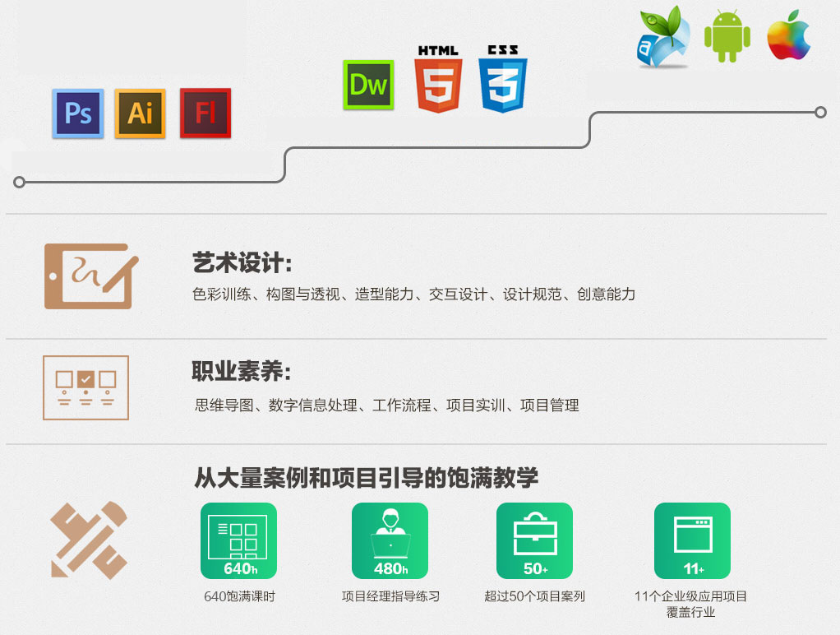Click the crossed pencil and ruler icon
The height and width of the screenshot is (635, 840).
[x=88, y=540]
